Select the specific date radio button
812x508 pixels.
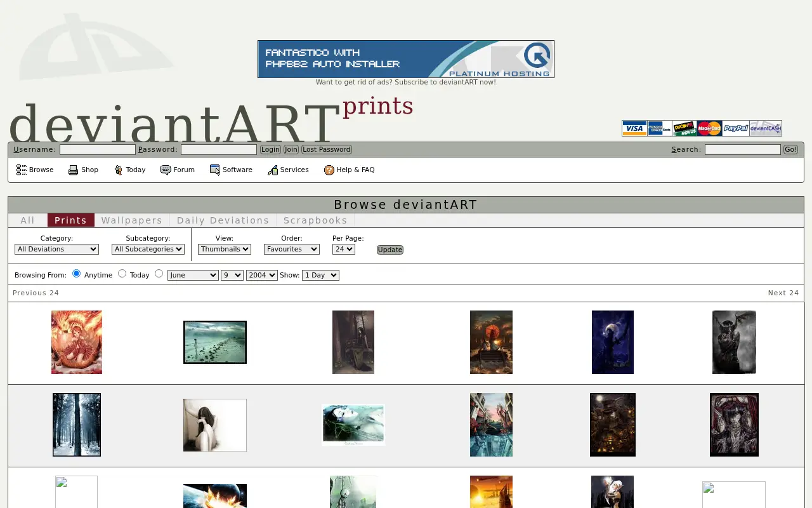(x=159, y=274)
